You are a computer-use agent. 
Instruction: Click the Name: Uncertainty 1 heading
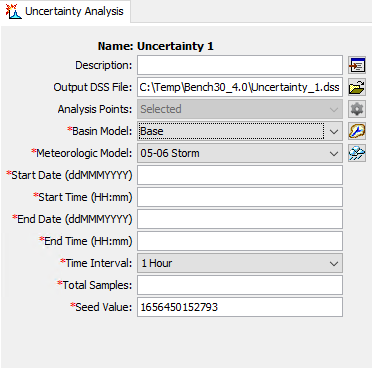click(156, 46)
